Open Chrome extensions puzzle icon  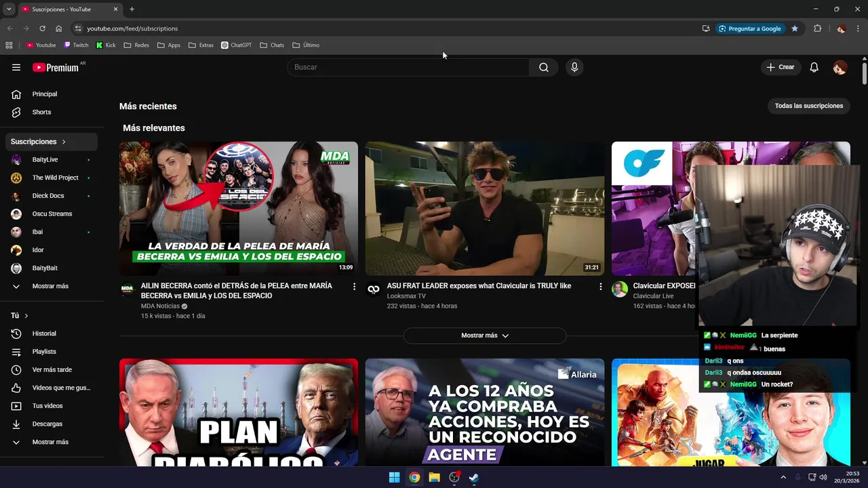(x=817, y=28)
